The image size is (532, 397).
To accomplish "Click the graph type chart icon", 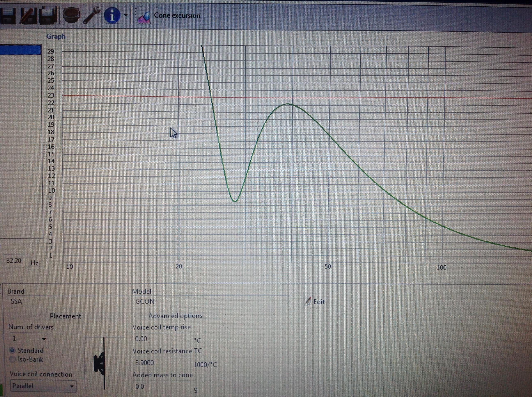I will 143,16.
